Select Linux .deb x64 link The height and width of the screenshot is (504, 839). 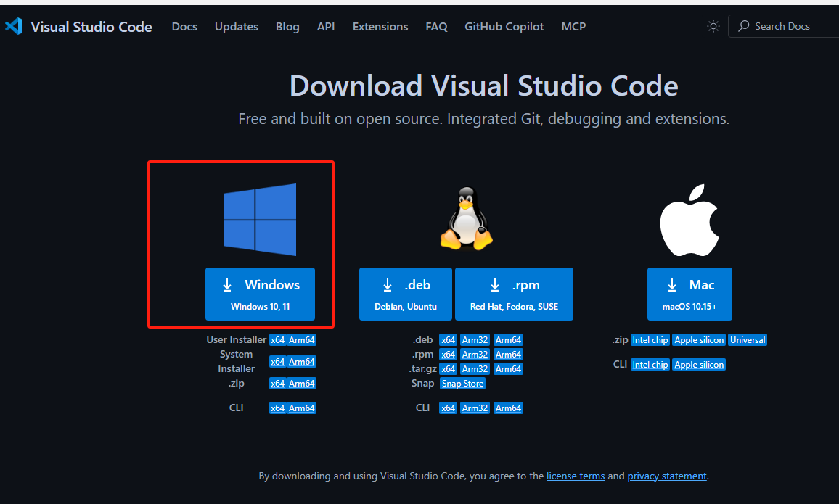[x=448, y=340]
